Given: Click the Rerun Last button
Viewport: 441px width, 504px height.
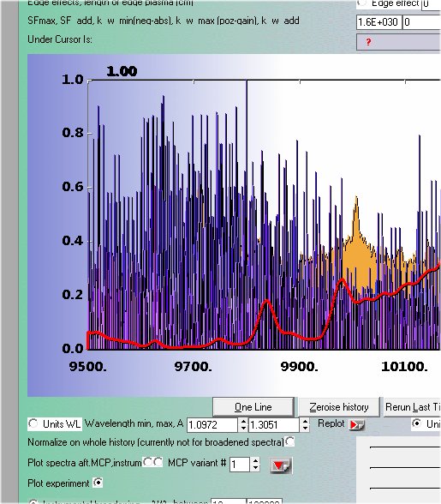Looking at the screenshot, I should point(413,407).
